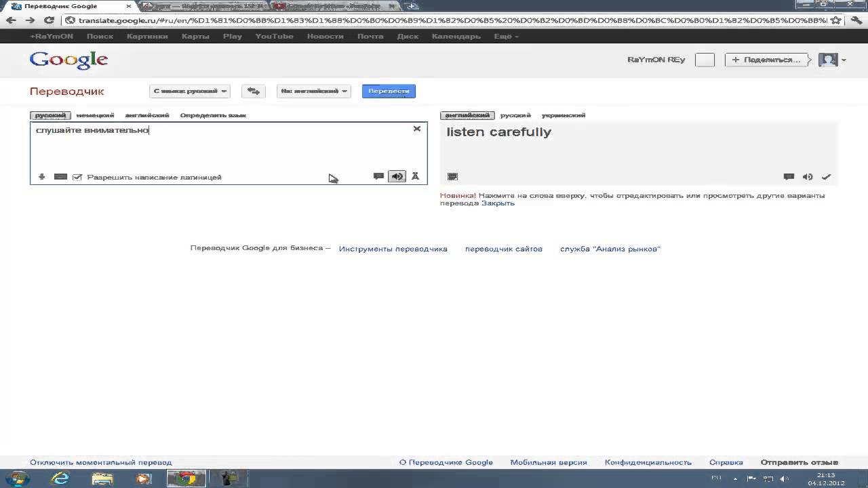Open source language dropdown
868x488 pixels.
click(190, 91)
